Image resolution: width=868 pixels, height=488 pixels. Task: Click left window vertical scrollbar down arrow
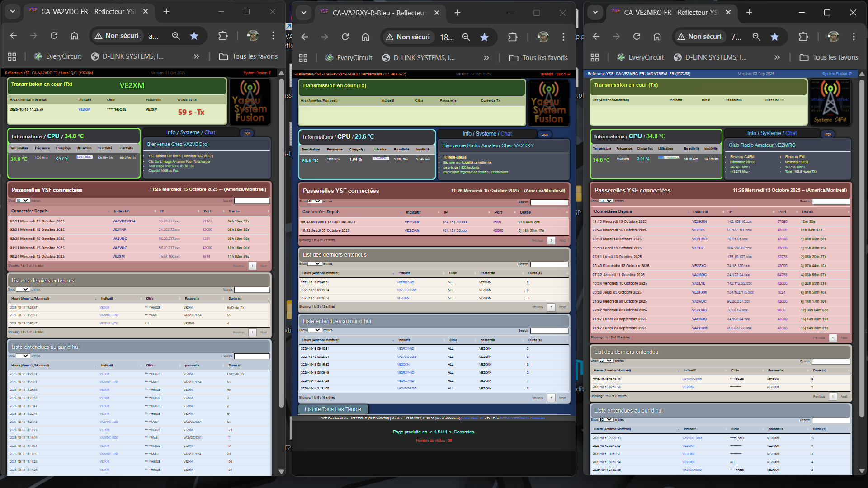click(281, 472)
